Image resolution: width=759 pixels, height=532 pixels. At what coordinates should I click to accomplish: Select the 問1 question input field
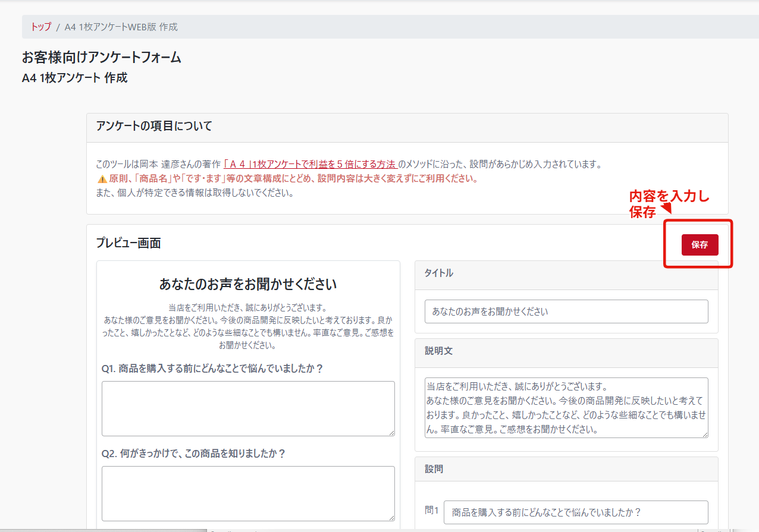point(575,512)
